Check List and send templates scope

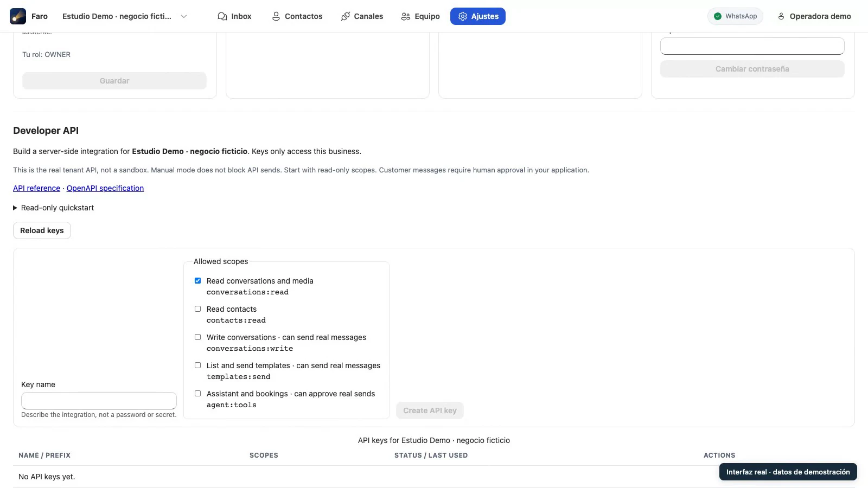(x=197, y=365)
